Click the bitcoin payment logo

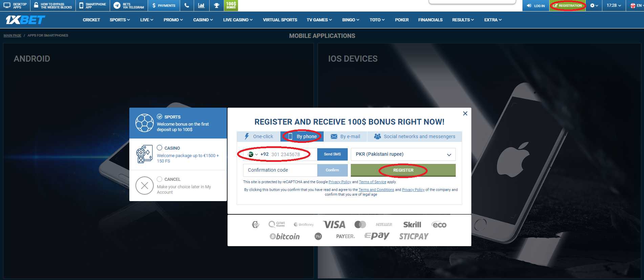pyautogui.click(x=284, y=236)
